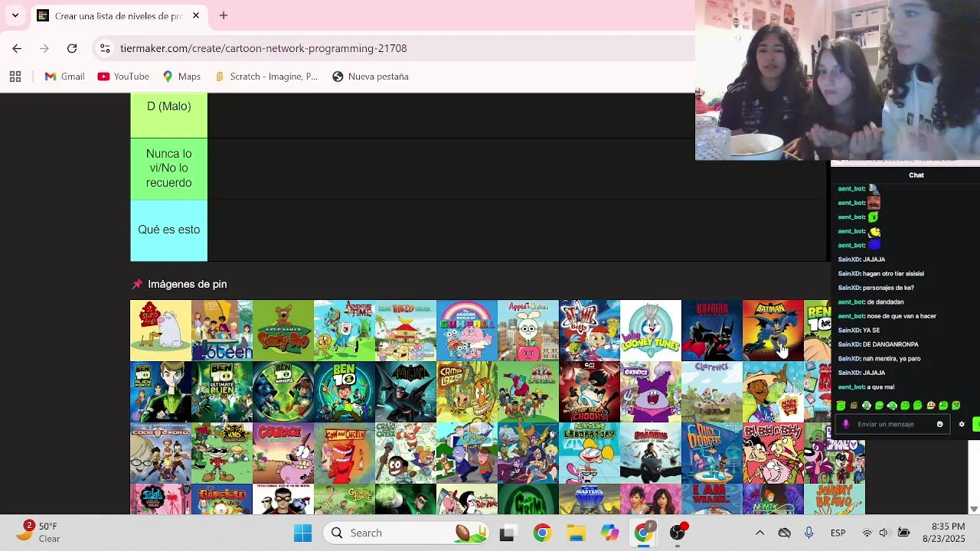Switch the ESP input language indicator

pyautogui.click(x=838, y=533)
